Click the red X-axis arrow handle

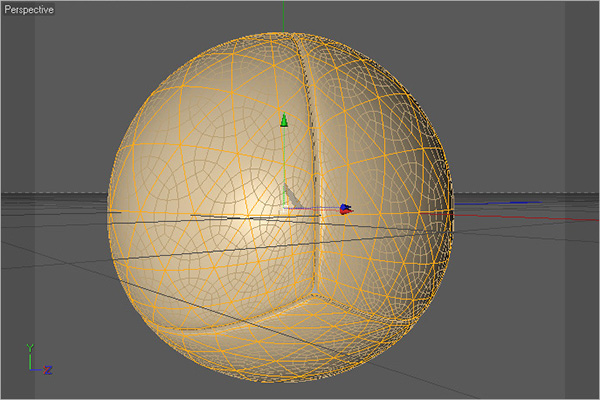click(346, 211)
